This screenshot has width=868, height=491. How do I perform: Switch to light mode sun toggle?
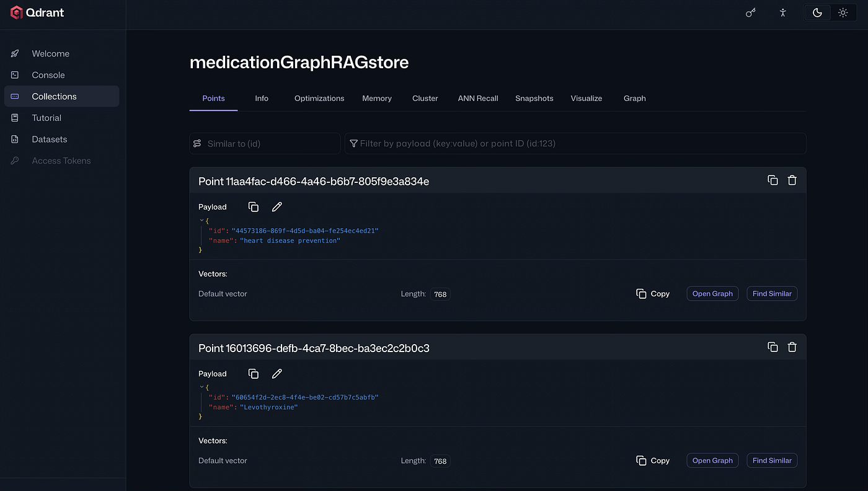[x=843, y=12]
